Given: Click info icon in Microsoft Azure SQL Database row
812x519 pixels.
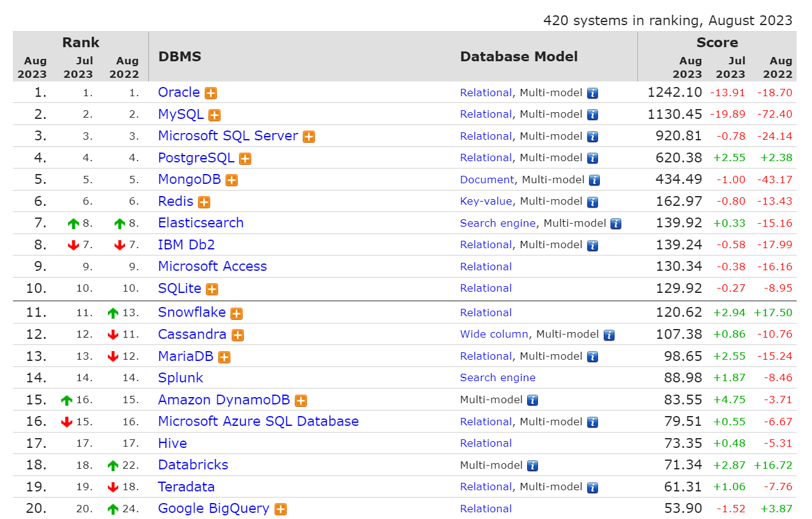Looking at the screenshot, I should point(593,422).
